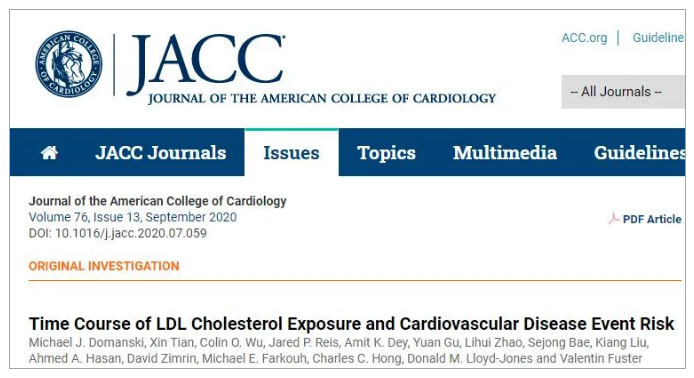Click the PDF icon beside PDF Article
The height and width of the screenshot is (378, 694).
point(613,219)
